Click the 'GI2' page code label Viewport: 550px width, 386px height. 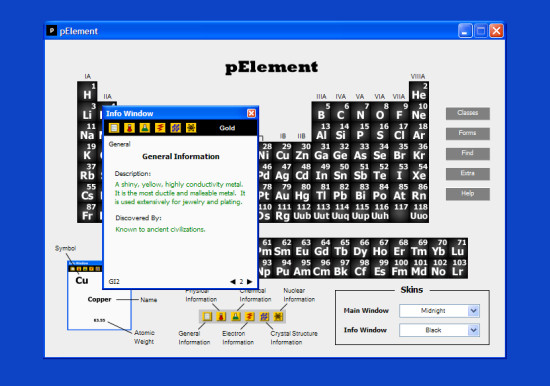point(114,281)
